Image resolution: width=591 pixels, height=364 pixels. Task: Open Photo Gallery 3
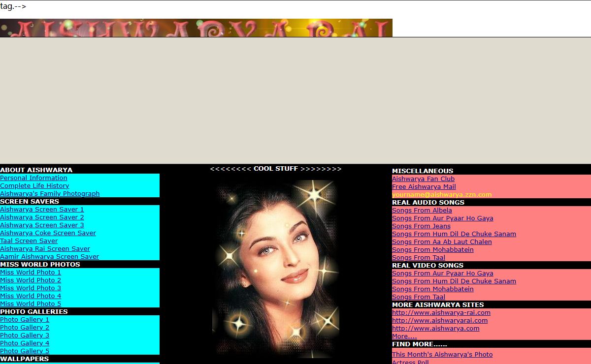25,335
